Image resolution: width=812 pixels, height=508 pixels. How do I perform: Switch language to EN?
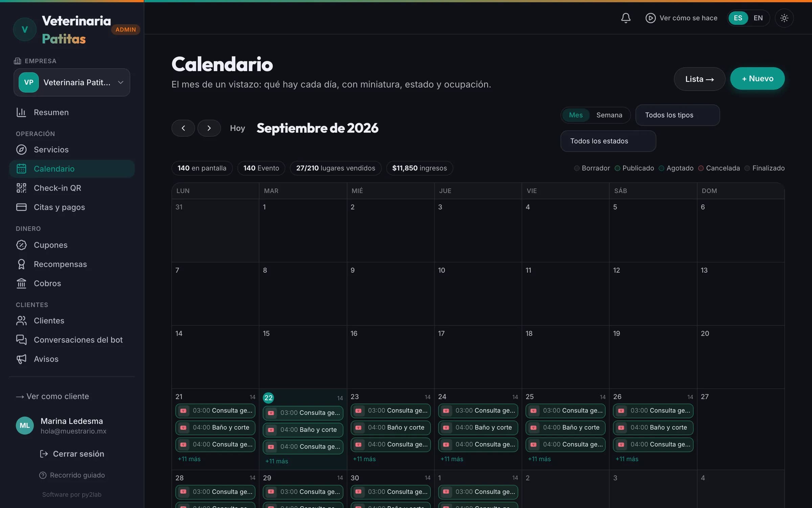(758, 18)
